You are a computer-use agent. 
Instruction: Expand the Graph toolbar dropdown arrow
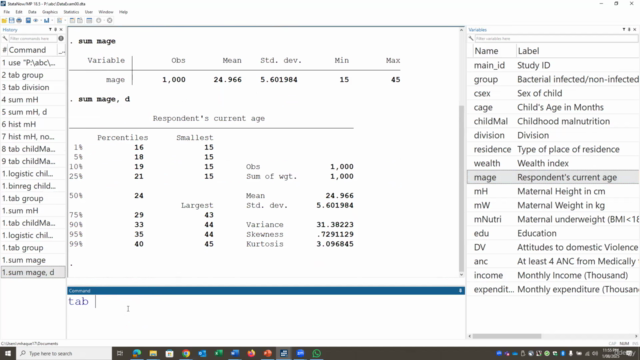pyautogui.click(x=52, y=20)
